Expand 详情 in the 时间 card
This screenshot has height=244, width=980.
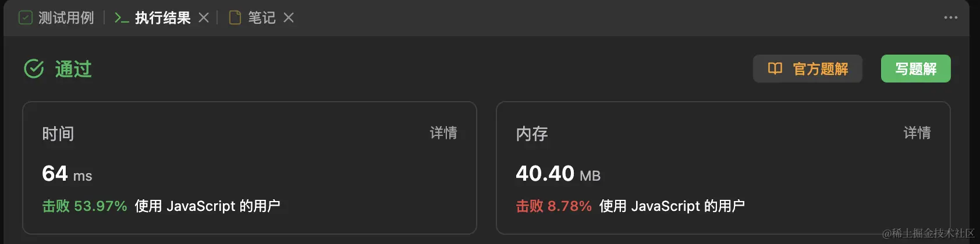pyautogui.click(x=443, y=133)
